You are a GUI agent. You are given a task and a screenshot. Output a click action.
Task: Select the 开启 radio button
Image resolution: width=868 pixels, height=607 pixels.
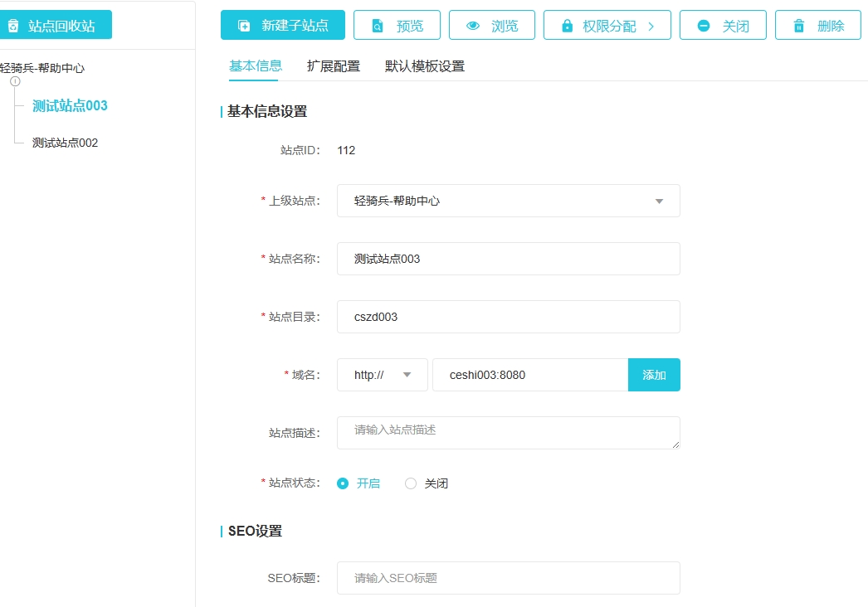coord(343,483)
